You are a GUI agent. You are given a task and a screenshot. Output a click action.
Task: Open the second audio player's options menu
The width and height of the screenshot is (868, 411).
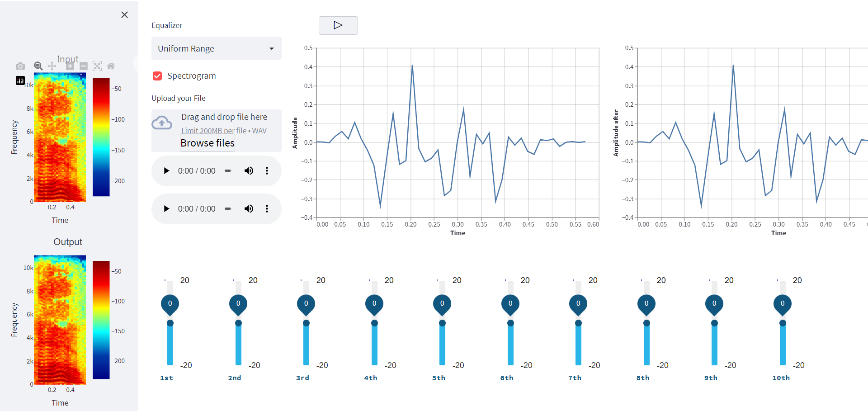tap(267, 208)
